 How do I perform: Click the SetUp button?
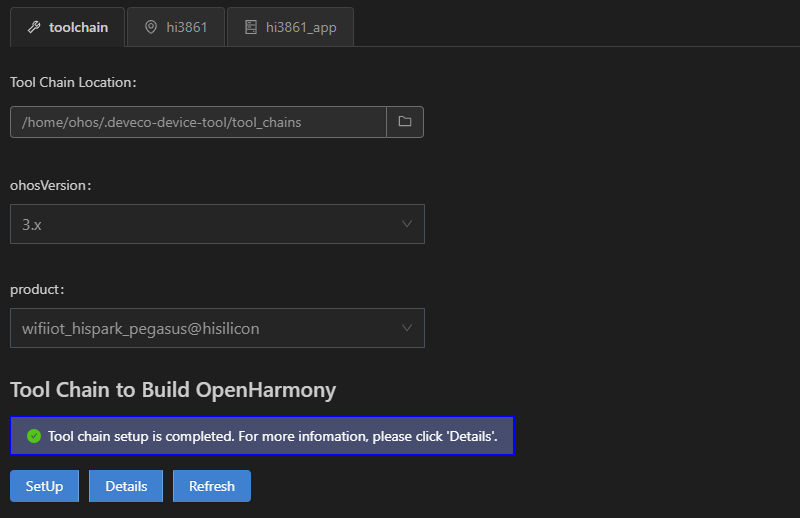pos(44,486)
